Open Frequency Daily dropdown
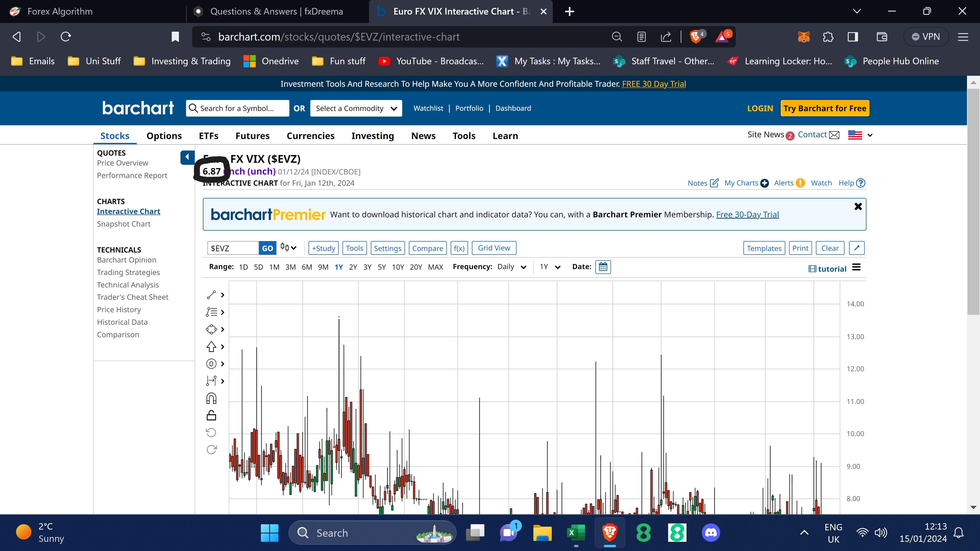Image resolution: width=980 pixels, height=551 pixels. pyautogui.click(x=512, y=267)
